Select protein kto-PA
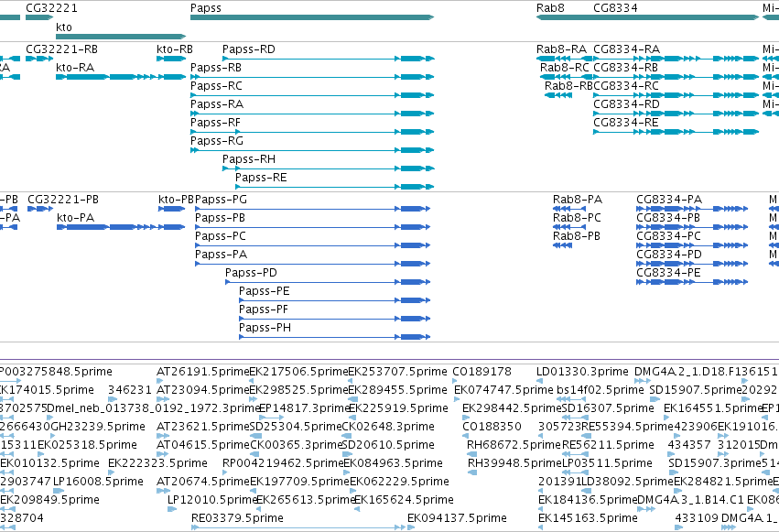779x532 pixels. pos(121,227)
